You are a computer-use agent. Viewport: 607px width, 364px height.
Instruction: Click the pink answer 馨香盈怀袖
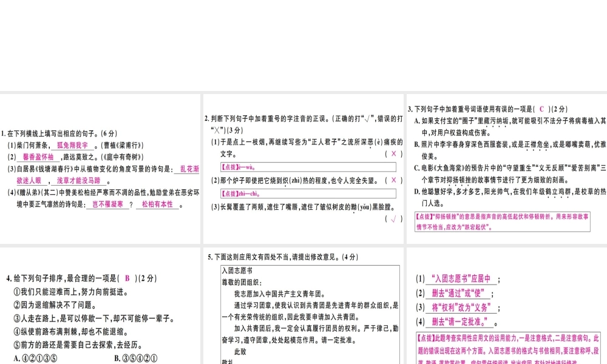[38, 157]
